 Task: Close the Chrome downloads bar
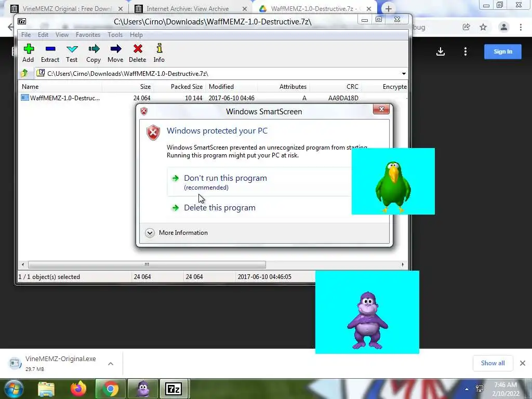click(523, 363)
